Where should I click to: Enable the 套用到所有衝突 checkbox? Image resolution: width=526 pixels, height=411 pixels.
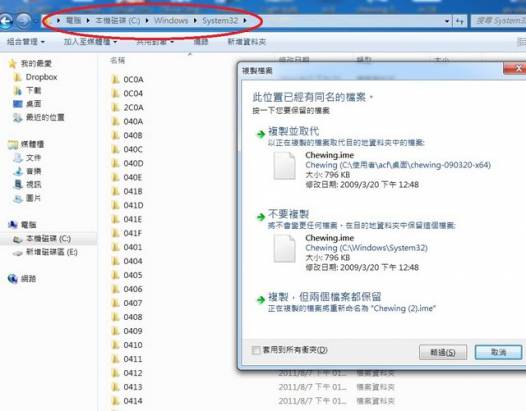[256, 350]
